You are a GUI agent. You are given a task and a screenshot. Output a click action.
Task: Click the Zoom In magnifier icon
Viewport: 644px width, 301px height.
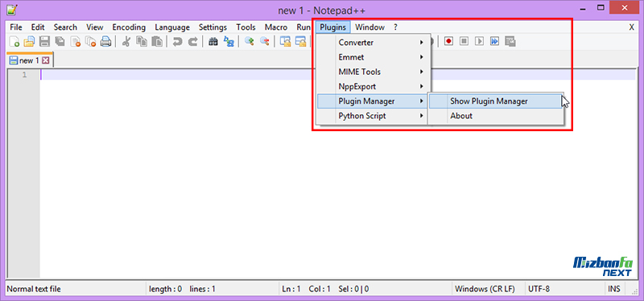coord(249,41)
